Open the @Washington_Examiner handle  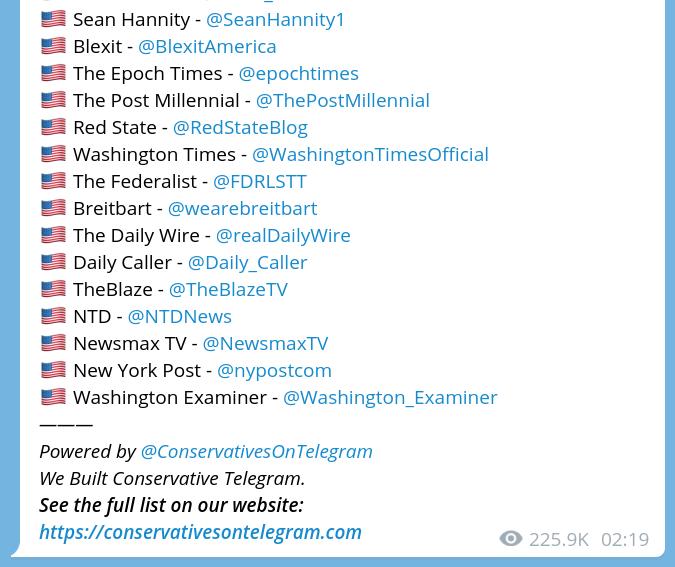pos(390,398)
